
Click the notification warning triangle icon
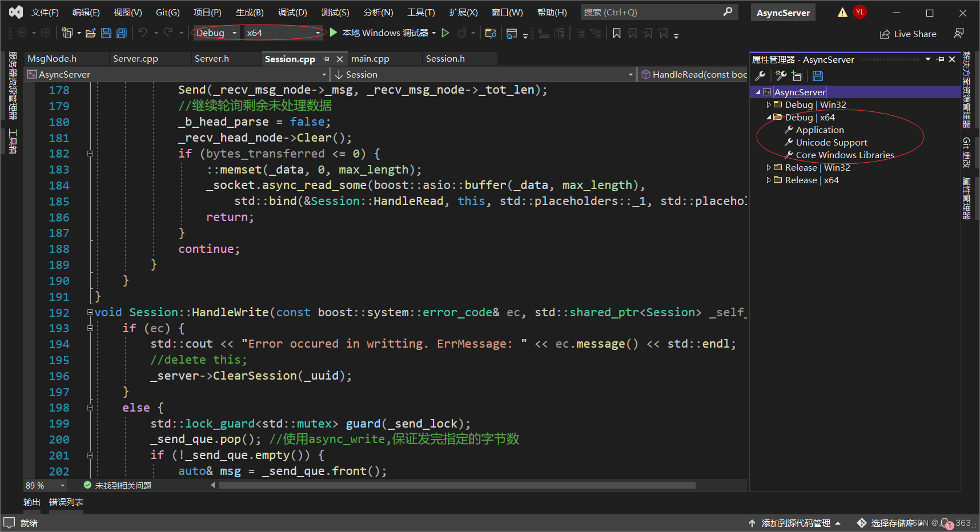tap(842, 13)
